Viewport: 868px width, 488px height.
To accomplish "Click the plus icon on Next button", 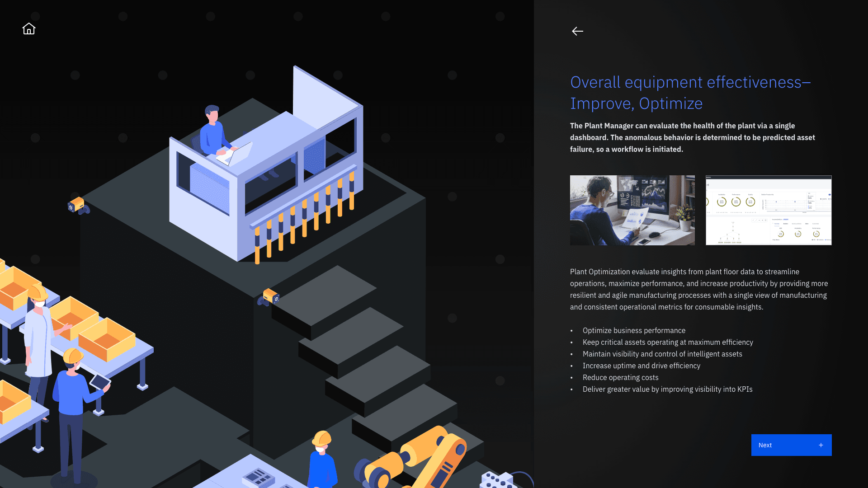I will 821,445.
